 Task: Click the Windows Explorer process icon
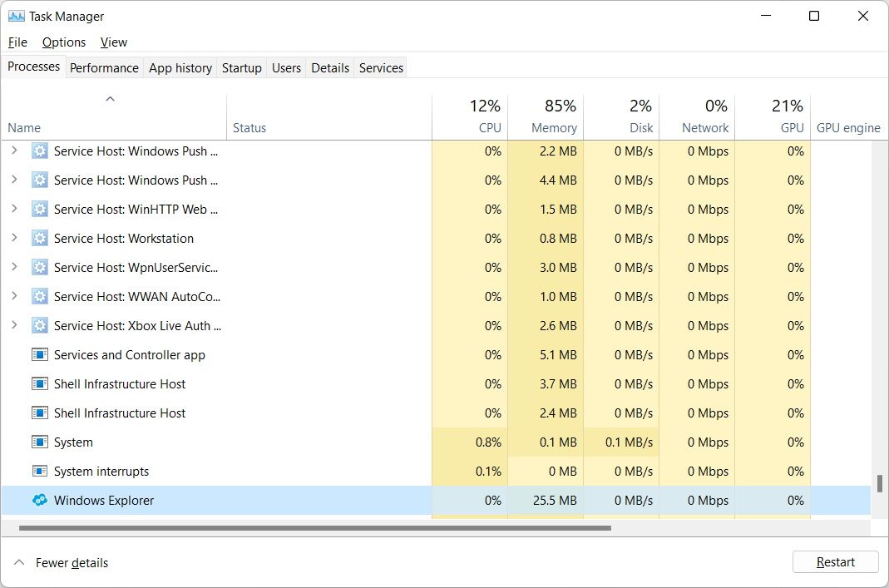click(40, 500)
